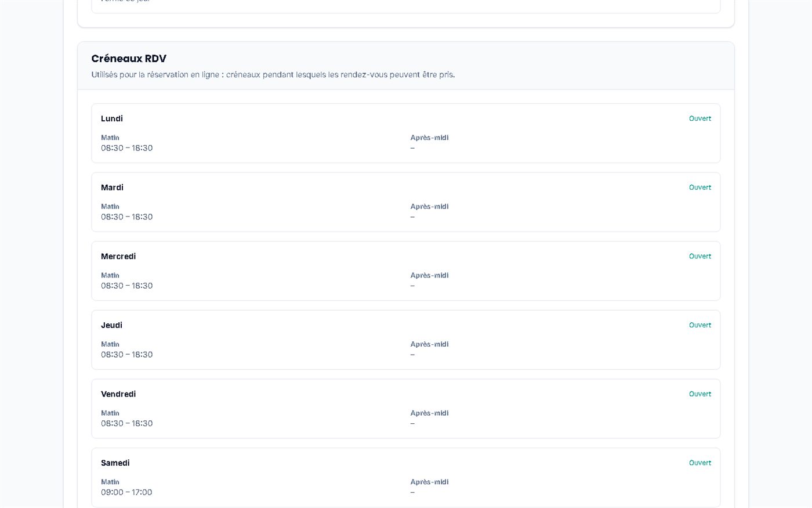Select the Ouvert status for Lundi
Screen dimensions: 812x508
pyautogui.click(x=700, y=118)
